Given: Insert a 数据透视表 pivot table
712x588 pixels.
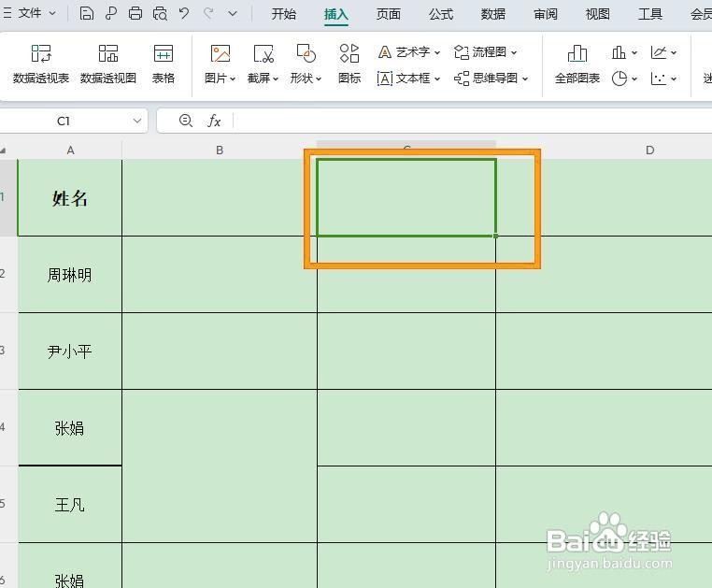Looking at the screenshot, I should click(41, 65).
